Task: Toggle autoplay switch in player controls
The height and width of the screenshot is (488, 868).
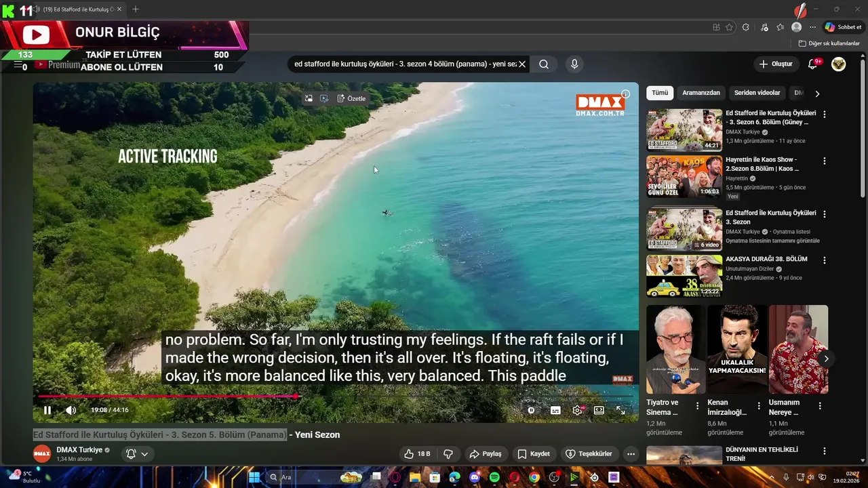Action: (532, 410)
